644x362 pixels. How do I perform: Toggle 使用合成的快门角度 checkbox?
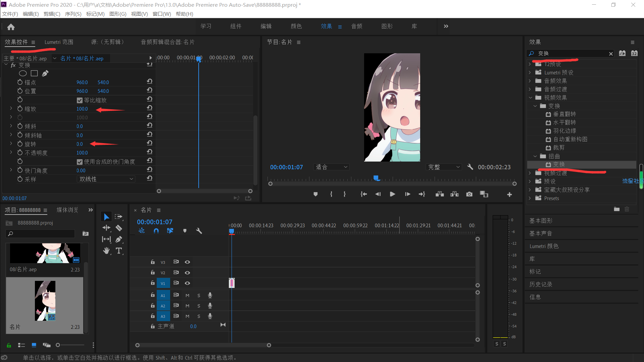[80, 162]
